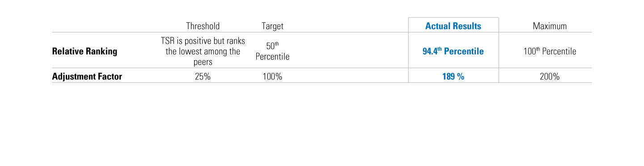The height and width of the screenshot is (166, 644).
Task: Click the 25% threshold adjustment value
Action: point(203,77)
